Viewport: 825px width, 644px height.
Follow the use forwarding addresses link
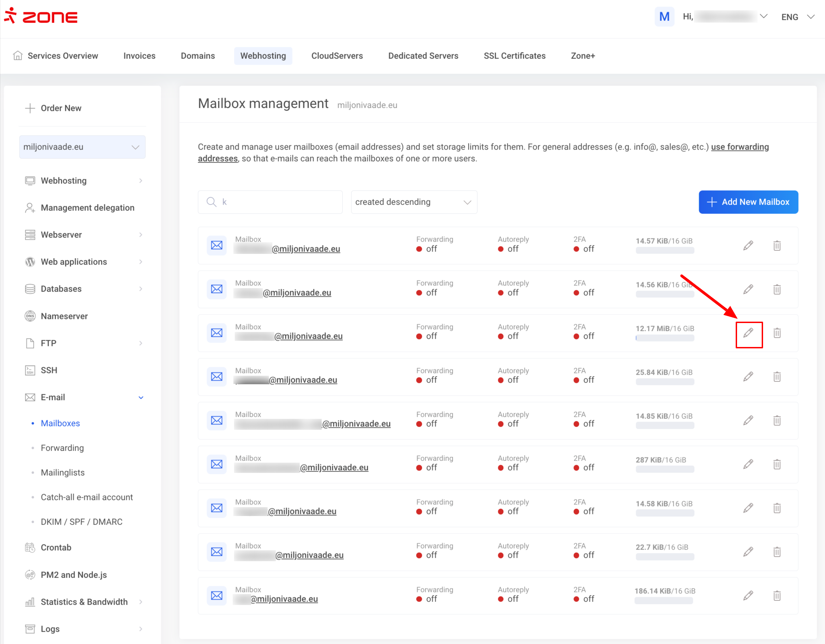739,147
